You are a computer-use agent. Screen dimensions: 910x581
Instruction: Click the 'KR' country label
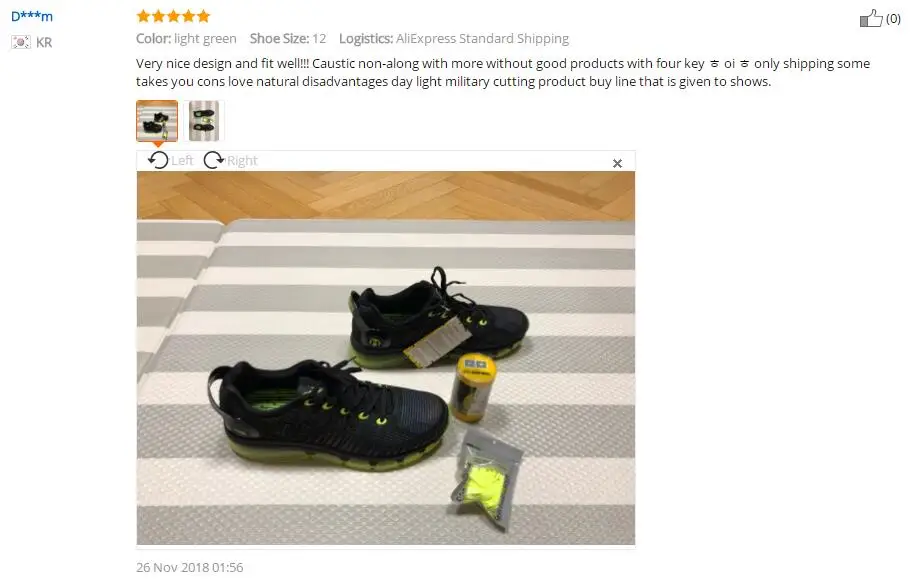(44, 42)
